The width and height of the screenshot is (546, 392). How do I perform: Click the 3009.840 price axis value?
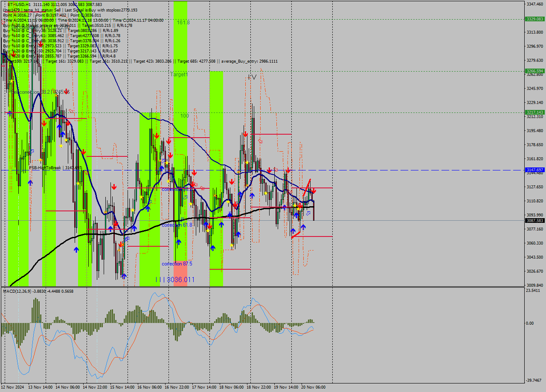534,285
